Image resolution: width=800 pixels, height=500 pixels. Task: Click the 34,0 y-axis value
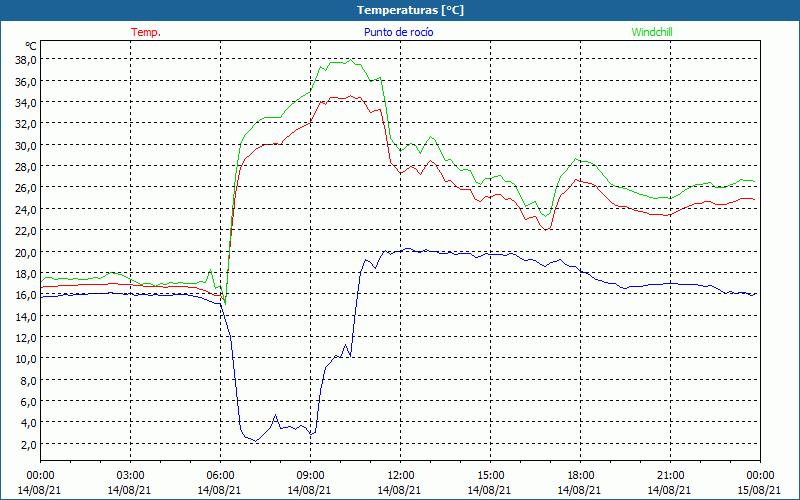coord(26,103)
